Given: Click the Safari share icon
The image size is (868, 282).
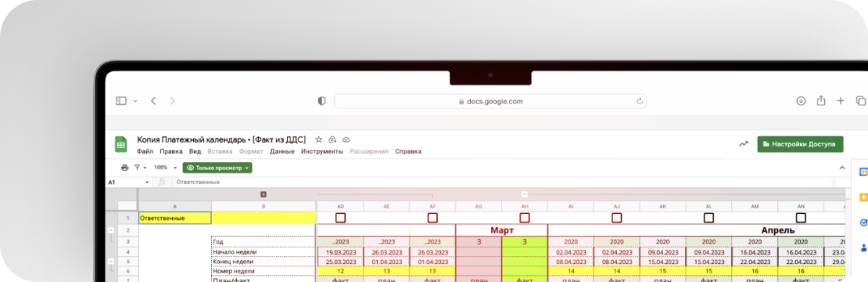Looking at the screenshot, I should coord(821,100).
